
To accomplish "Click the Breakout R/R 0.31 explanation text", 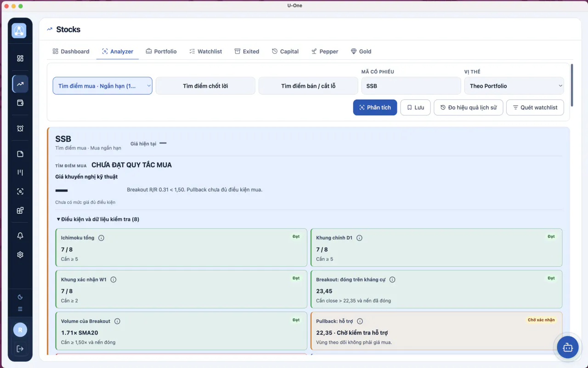I will pyautogui.click(x=195, y=190).
